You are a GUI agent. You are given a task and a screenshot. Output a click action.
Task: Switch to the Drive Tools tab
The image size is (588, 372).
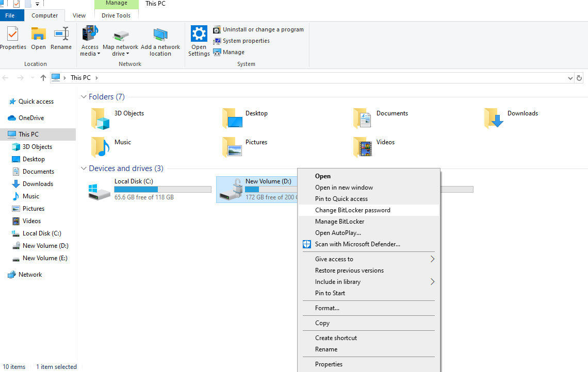click(116, 15)
